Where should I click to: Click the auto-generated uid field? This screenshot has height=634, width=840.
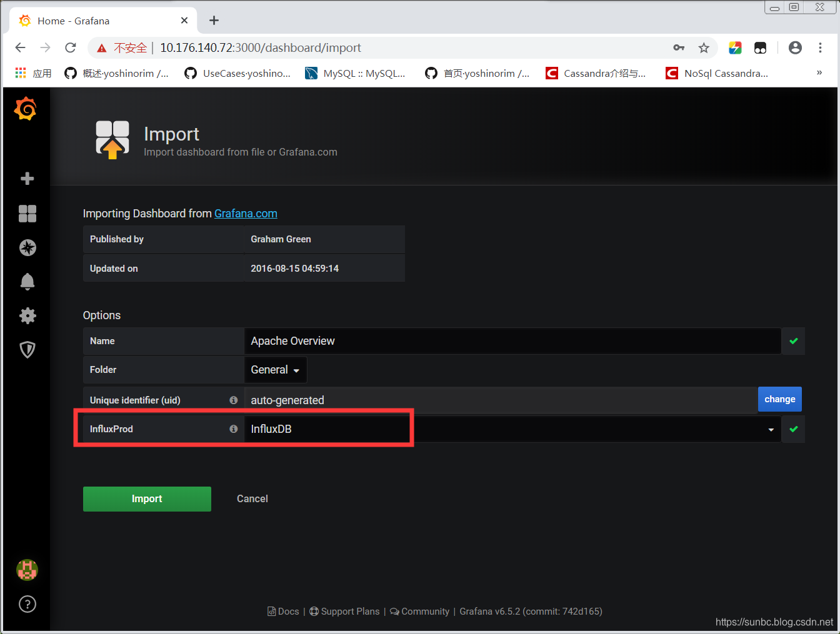click(x=501, y=400)
